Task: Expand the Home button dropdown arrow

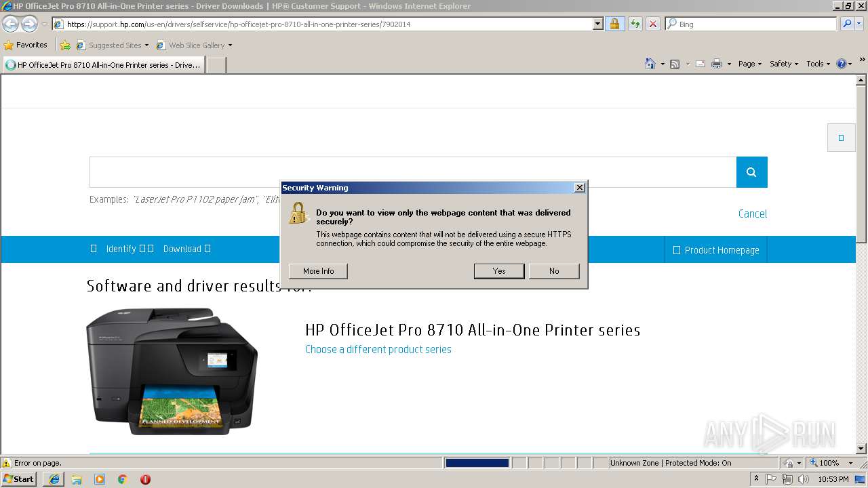Action: pyautogui.click(x=663, y=64)
